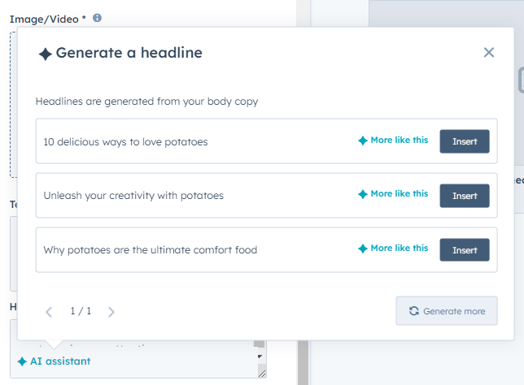Insert the 'Why potatoes are the ultimate comfort food' headline

click(x=465, y=250)
